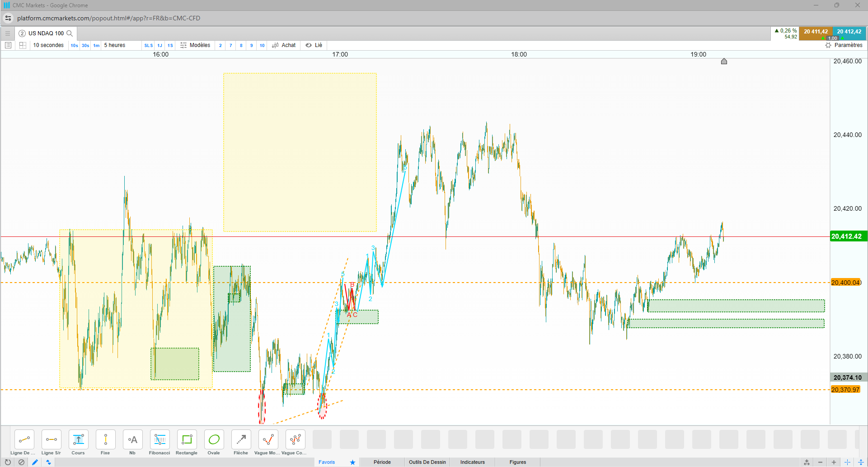Screen dimensions: 868x467
Task: Select the Vague Mo... wave tool
Action: point(268,439)
